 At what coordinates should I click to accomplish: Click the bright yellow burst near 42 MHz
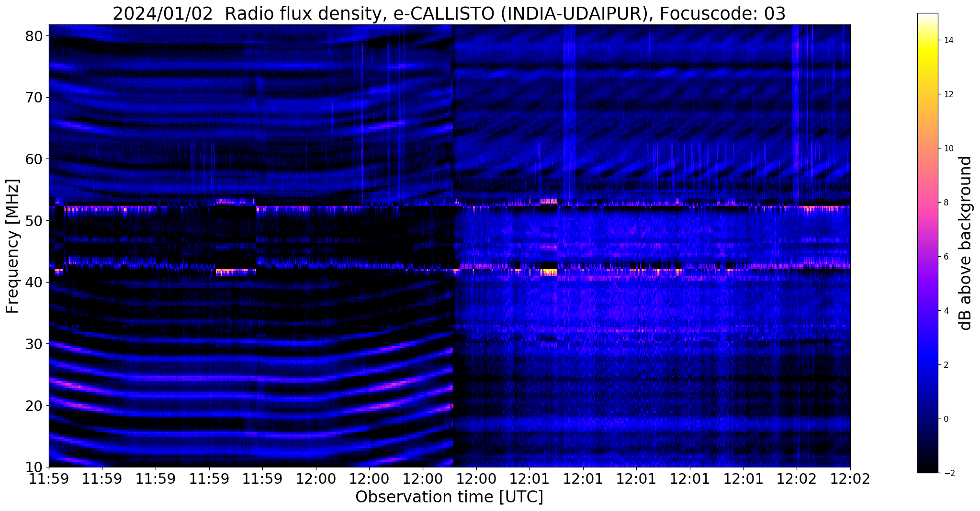(x=549, y=272)
